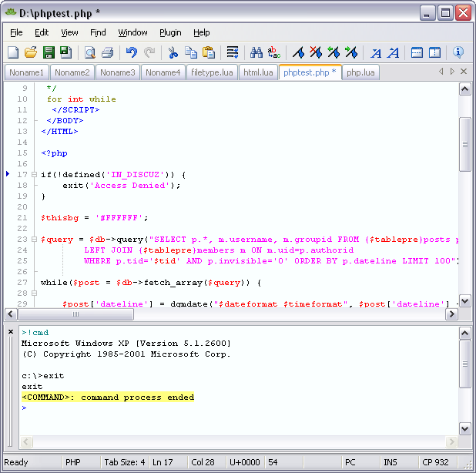This screenshot has width=476, height=473.
Task: Click the Paste clipboard icon
Action: 209,52
